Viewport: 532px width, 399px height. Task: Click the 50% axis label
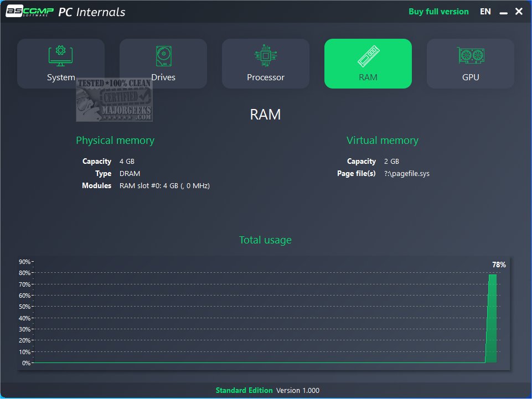tap(24, 307)
